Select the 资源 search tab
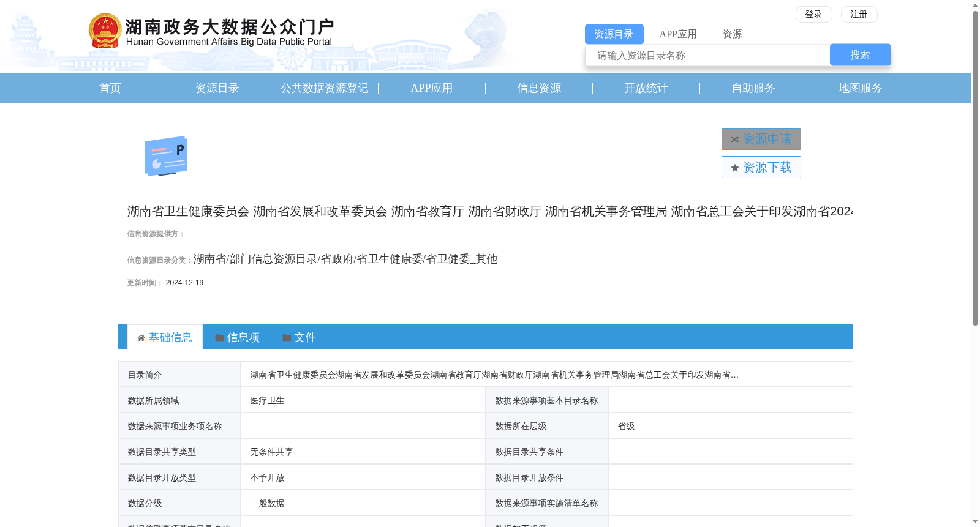Viewport: 980px width, 527px height. tap(733, 34)
